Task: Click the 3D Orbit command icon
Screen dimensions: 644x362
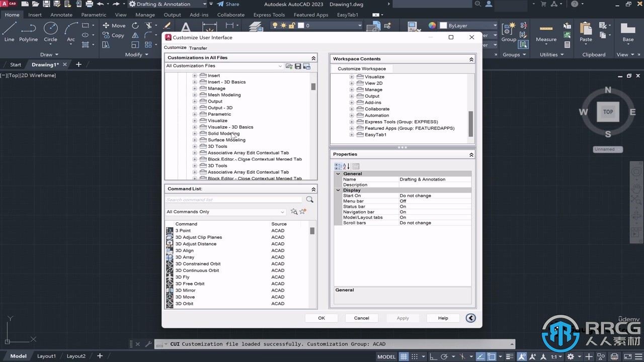Action: pos(170,304)
